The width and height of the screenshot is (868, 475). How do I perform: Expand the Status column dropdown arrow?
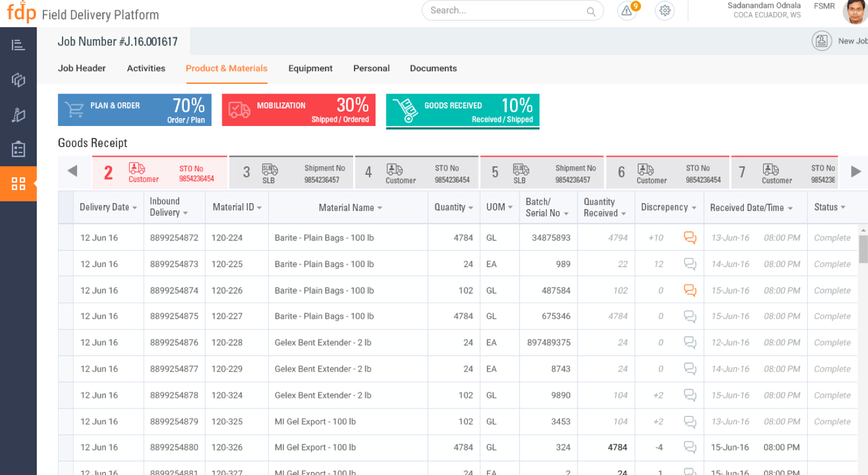point(843,207)
